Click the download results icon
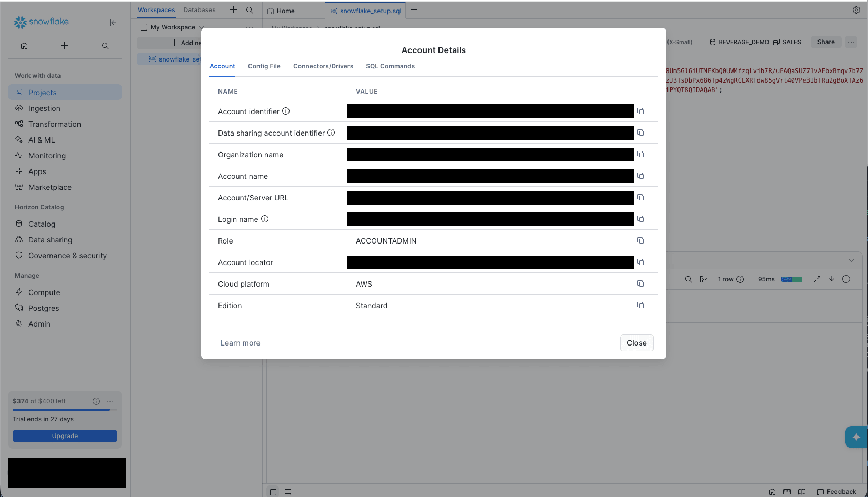Viewport: 868px width, 497px height. (832, 279)
